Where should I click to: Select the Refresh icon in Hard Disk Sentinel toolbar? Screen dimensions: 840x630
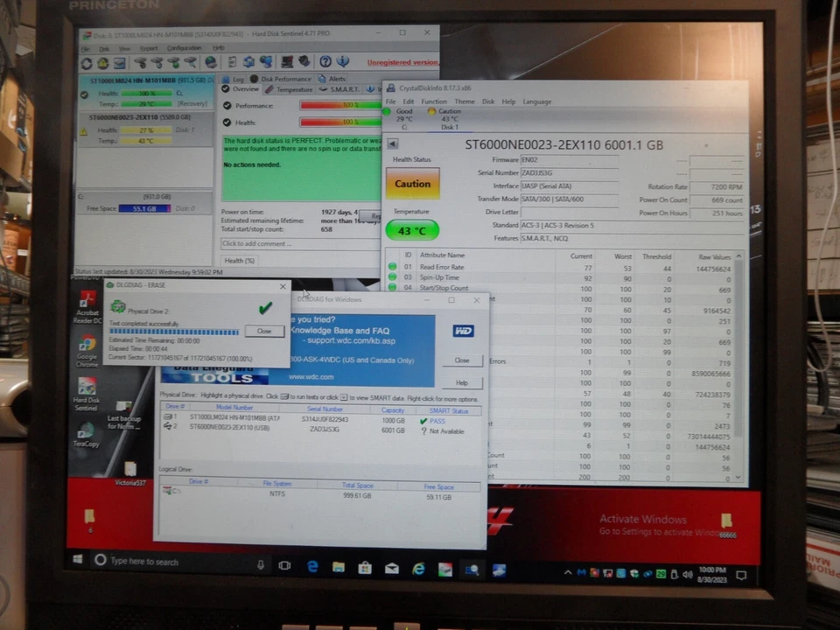(x=85, y=61)
